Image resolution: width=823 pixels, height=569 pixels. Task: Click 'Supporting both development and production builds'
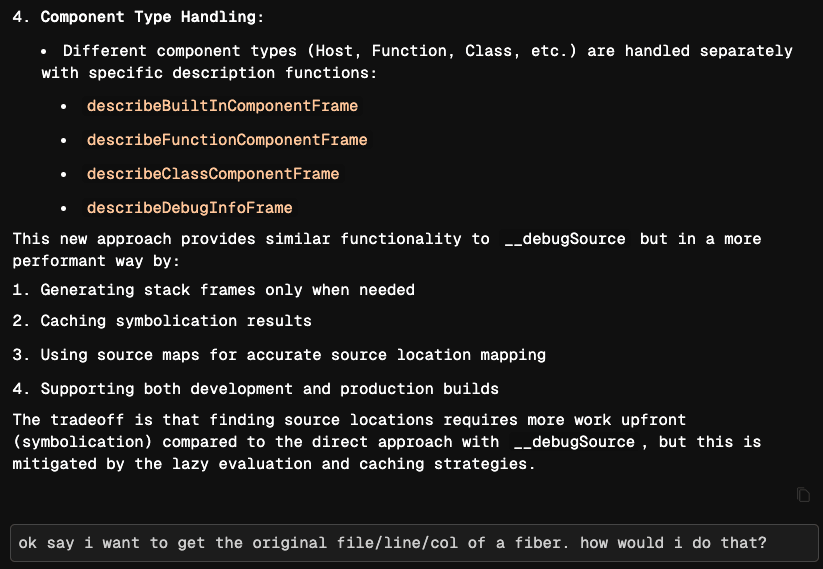point(269,389)
